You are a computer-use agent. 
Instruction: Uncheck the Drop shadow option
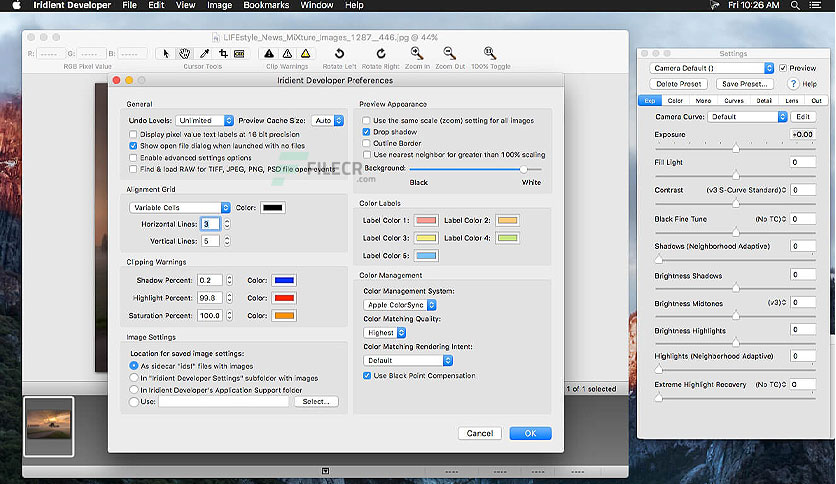click(366, 132)
